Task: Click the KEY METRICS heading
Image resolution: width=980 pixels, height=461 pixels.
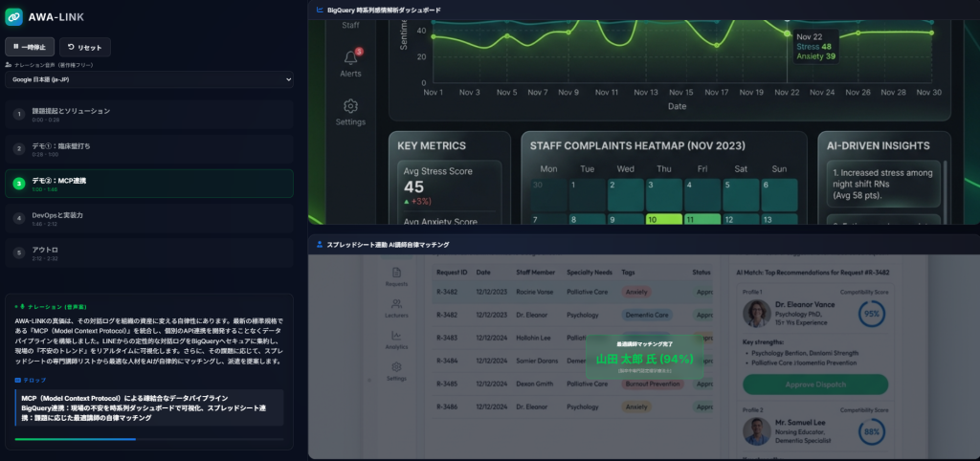Action: [x=432, y=145]
